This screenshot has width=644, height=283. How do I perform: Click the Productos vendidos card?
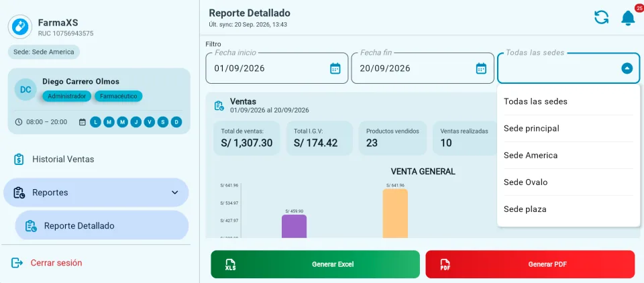pyautogui.click(x=392, y=138)
